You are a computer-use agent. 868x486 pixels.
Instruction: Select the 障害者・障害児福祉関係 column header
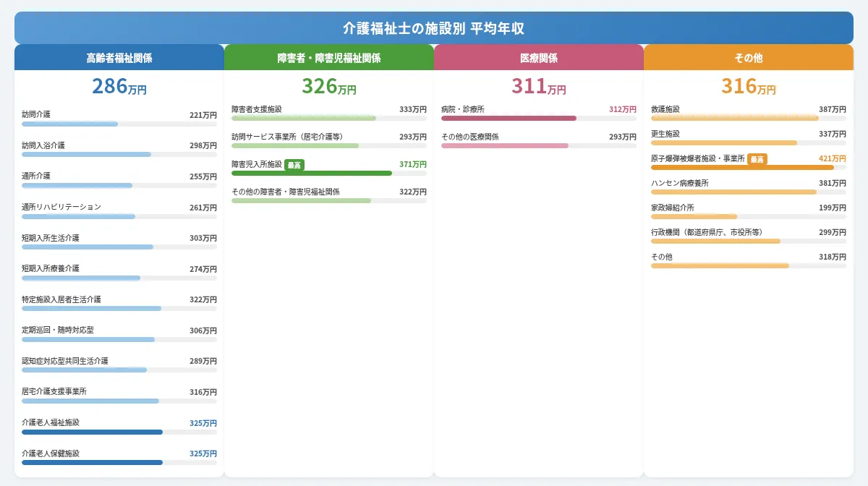(x=329, y=58)
